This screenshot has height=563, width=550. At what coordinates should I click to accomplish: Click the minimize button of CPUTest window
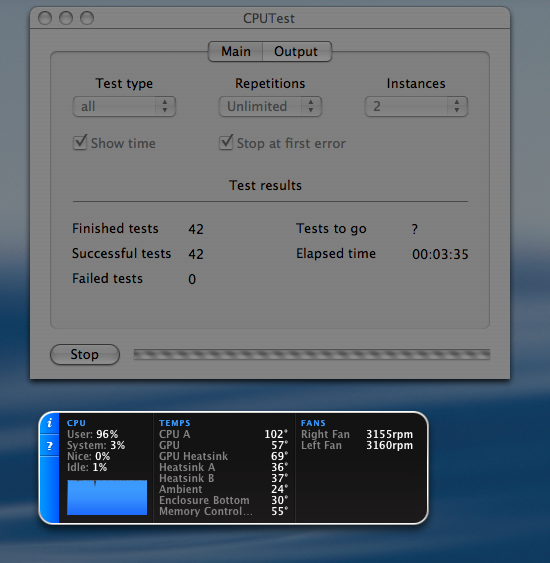66,18
